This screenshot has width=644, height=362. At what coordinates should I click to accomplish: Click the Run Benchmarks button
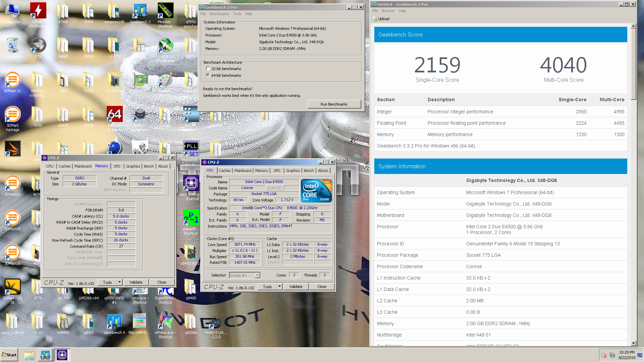tap(334, 104)
